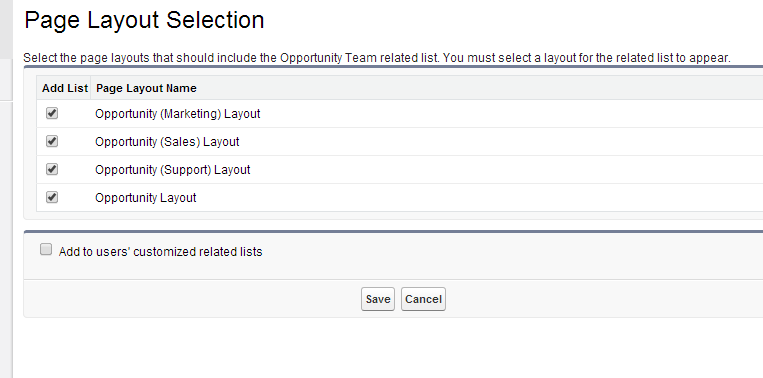This screenshot has height=378, width=763.
Task: Click the words Opportunity Team in the instructions
Action: (x=328, y=58)
